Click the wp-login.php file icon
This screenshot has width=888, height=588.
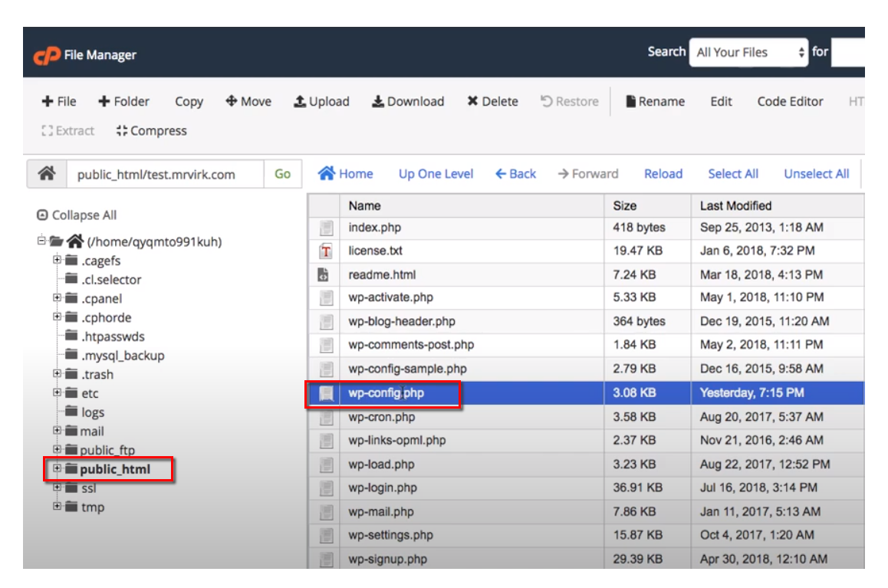(x=326, y=488)
